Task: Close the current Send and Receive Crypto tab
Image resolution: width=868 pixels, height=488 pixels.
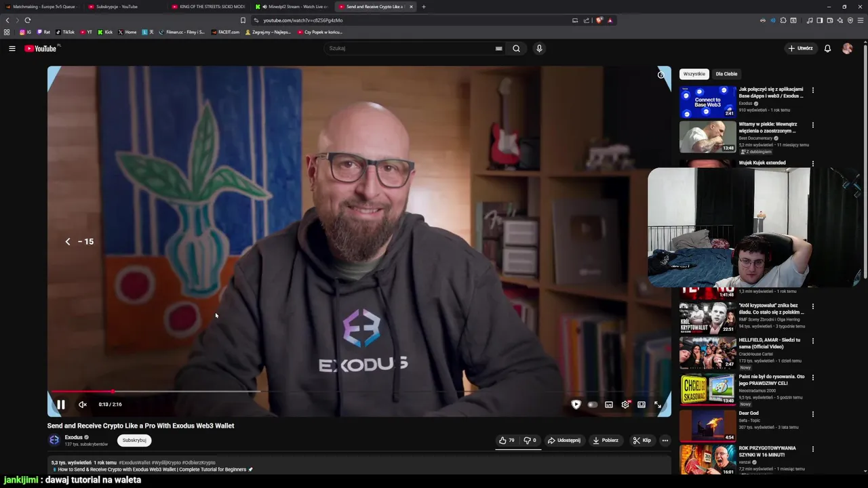Action: coord(410,7)
